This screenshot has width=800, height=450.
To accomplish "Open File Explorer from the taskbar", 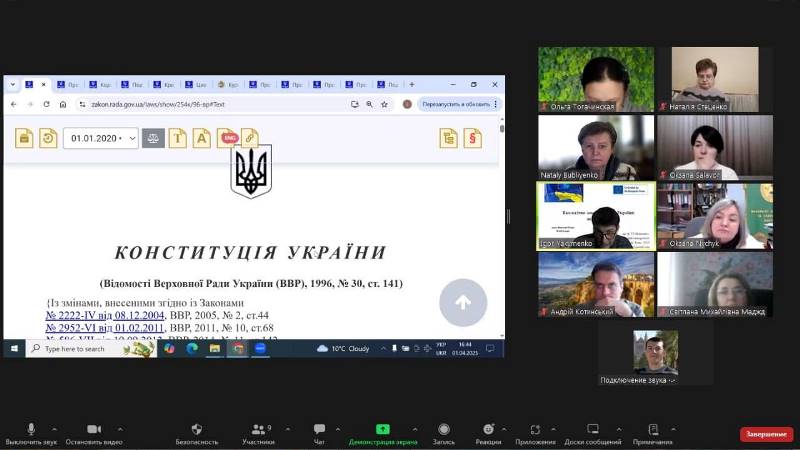I will (215, 348).
